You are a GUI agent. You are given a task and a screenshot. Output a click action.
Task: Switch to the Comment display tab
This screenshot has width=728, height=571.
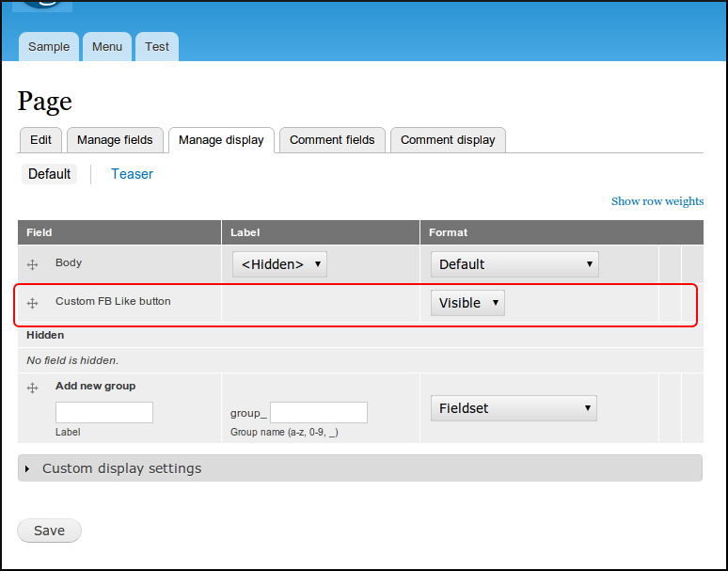pyautogui.click(x=448, y=140)
